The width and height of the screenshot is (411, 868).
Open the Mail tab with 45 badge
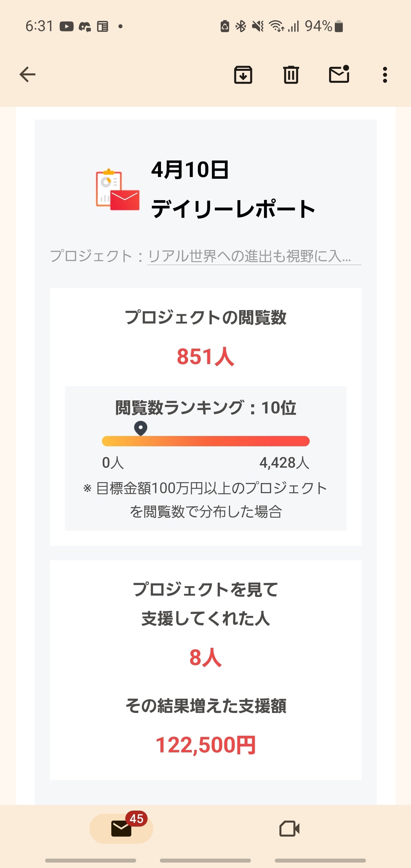click(x=121, y=828)
